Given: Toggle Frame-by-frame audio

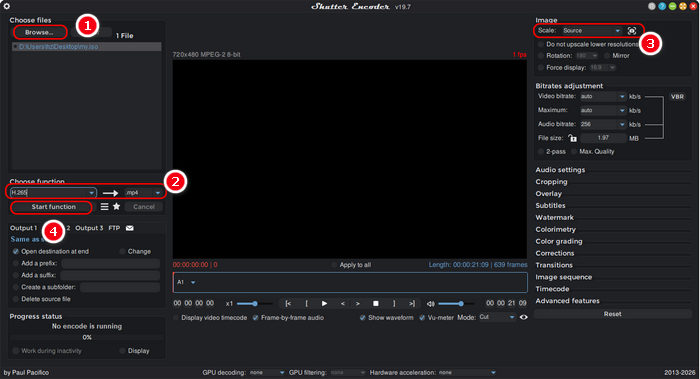Looking at the screenshot, I should coord(256,318).
